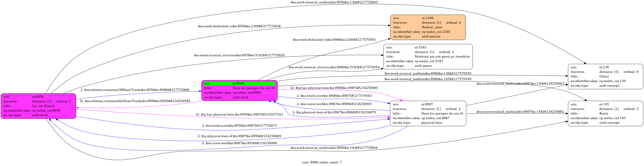Select the green-highlighted urn oi:8986 header row
644x166 pixels.
239,83
